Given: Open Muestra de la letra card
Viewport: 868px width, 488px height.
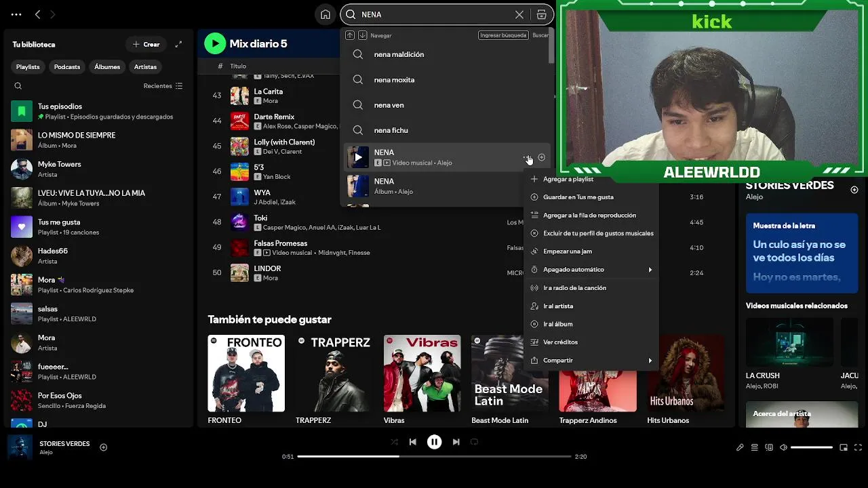Looking at the screenshot, I should point(802,254).
